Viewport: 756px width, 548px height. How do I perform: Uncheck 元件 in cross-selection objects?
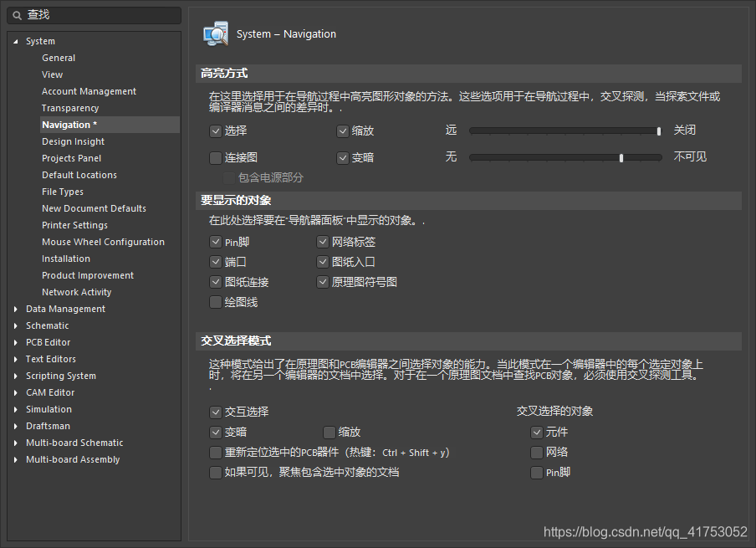tap(536, 432)
